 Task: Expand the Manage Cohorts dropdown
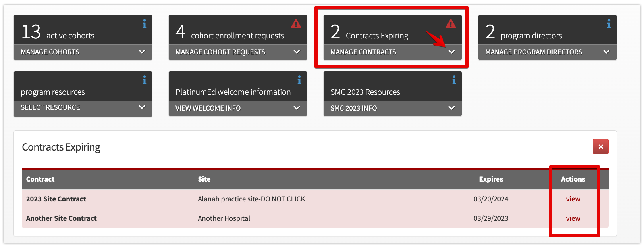coord(142,52)
